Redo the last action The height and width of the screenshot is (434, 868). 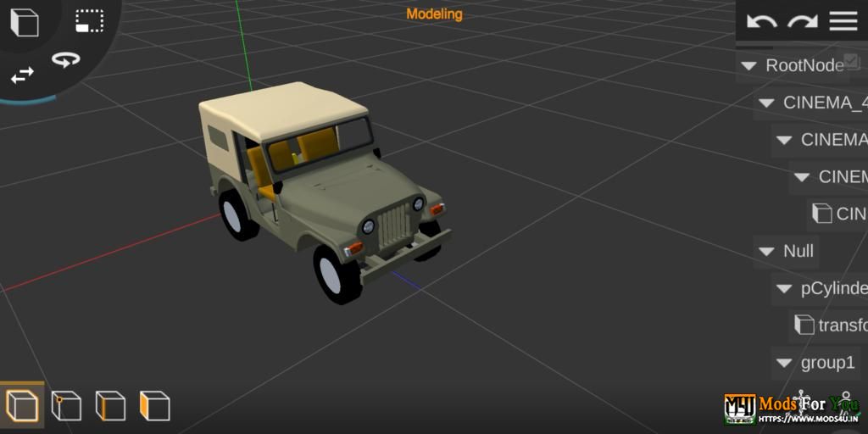tap(803, 21)
